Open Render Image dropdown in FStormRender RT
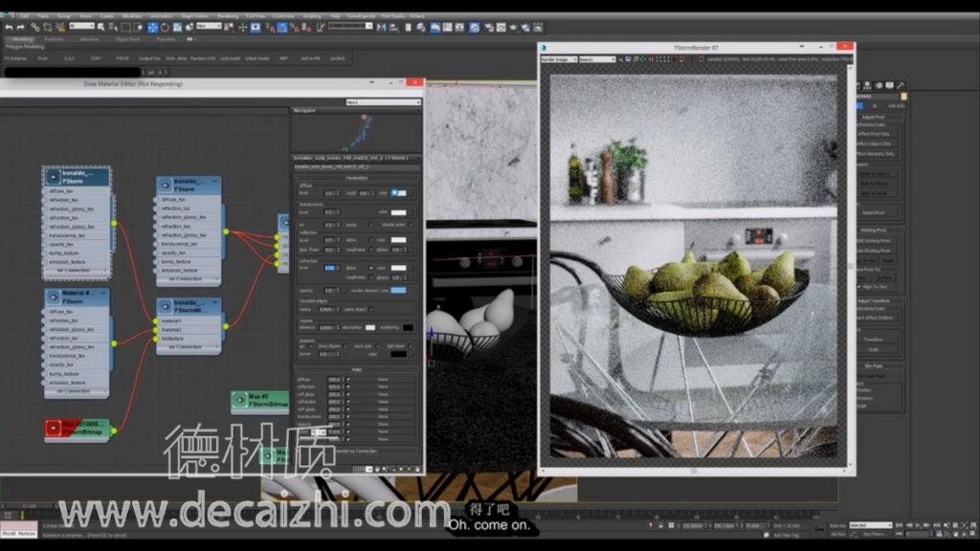The height and width of the screenshot is (551, 980). tap(559, 59)
